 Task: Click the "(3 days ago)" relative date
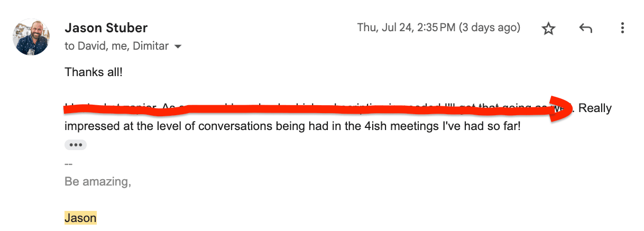pyautogui.click(x=489, y=27)
